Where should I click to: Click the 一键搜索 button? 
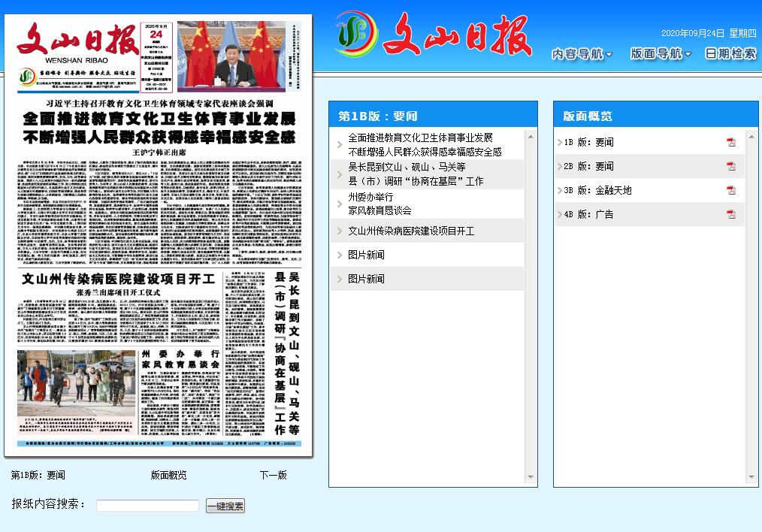(225, 506)
